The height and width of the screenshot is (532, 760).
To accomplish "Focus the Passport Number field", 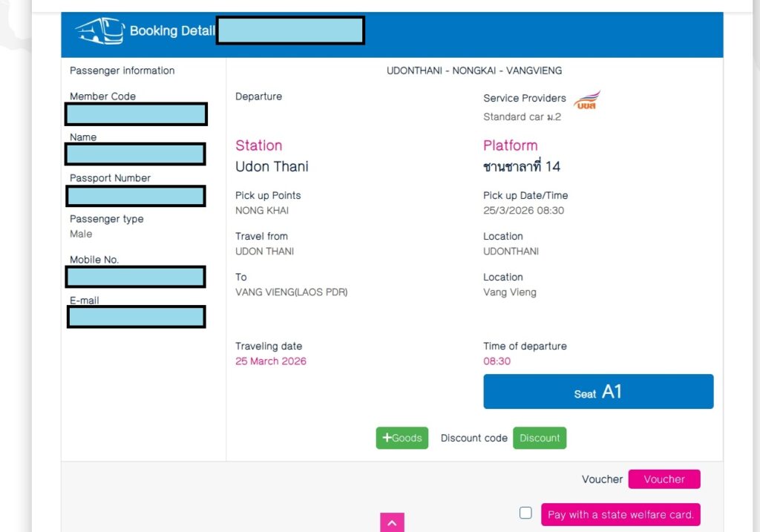I will (x=136, y=196).
